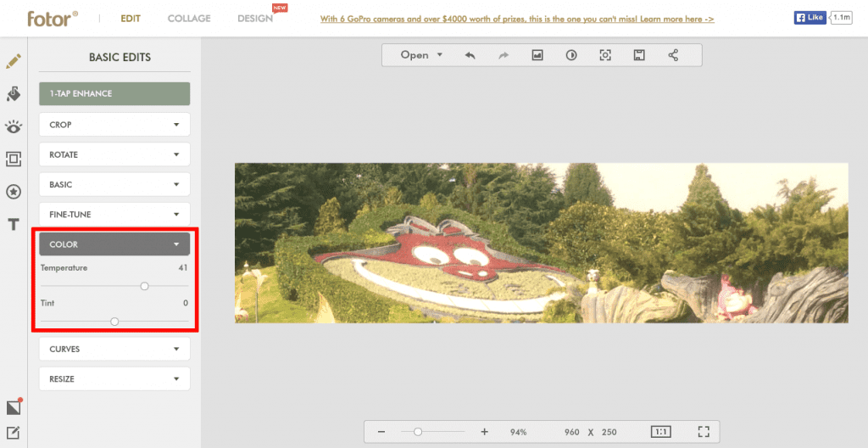
Task: Click the compare icon in toolbar
Action: pos(571,55)
